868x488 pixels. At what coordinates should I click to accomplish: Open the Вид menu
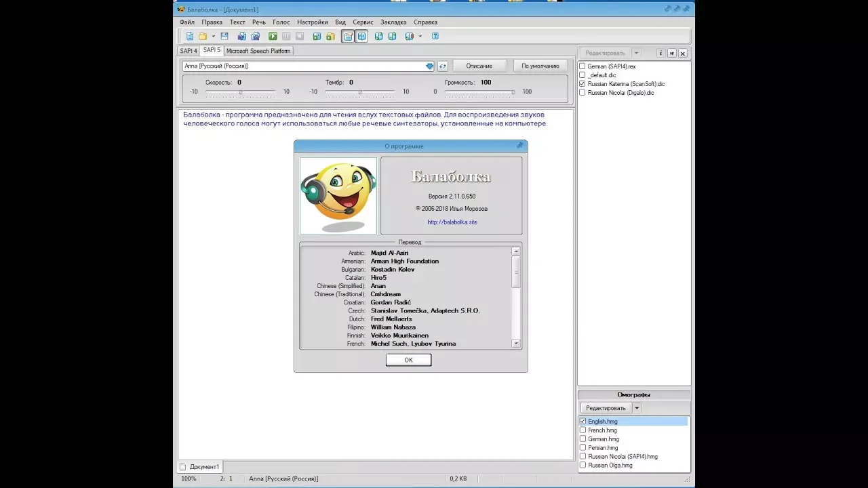[x=340, y=22]
